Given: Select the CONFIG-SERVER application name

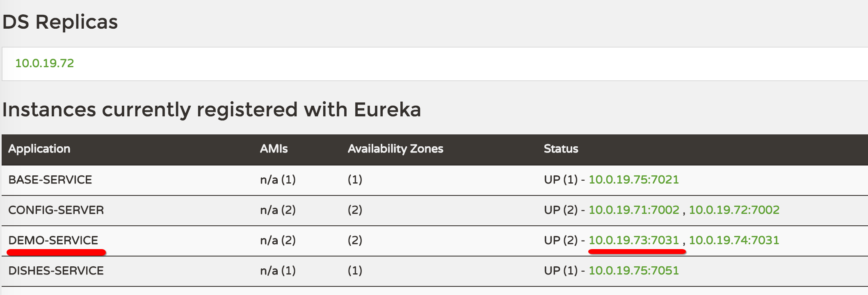Looking at the screenshot, I should pyautogui.click(x=56, y=210).
